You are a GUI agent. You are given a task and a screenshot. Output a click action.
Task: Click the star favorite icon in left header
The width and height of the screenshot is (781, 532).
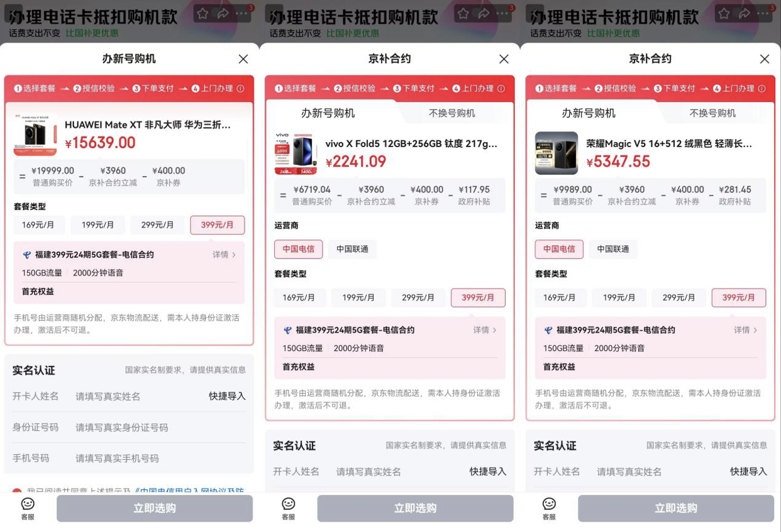point(202,13)
